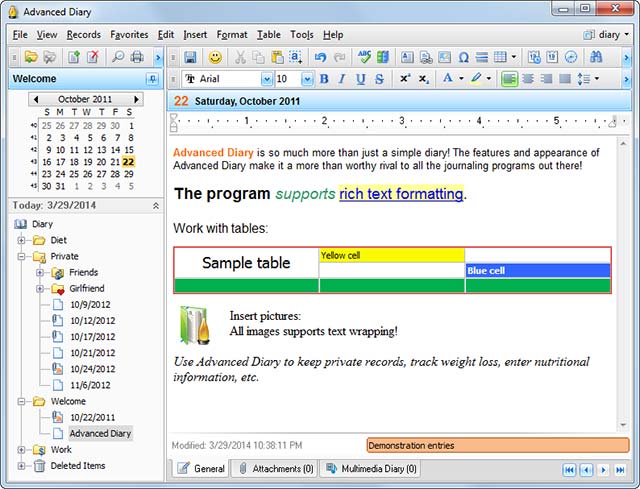Viewport: 640px width, 489px height.
Task: Expand the Work folder
Action: pyautogui.click(x=21, y=450)
